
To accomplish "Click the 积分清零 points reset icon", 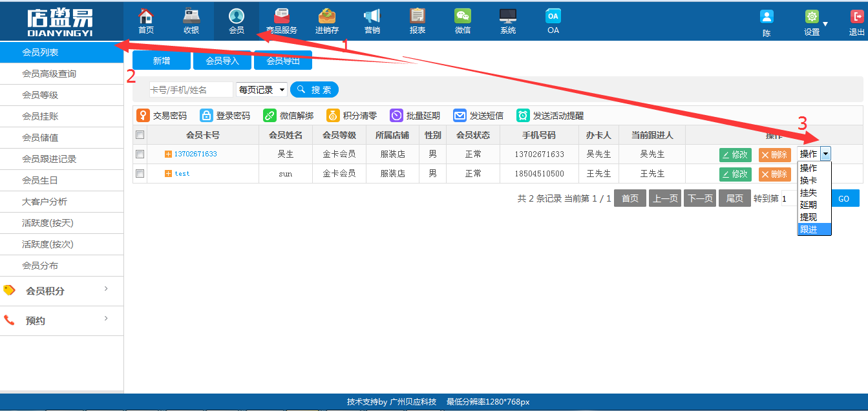I will point(333,116).
